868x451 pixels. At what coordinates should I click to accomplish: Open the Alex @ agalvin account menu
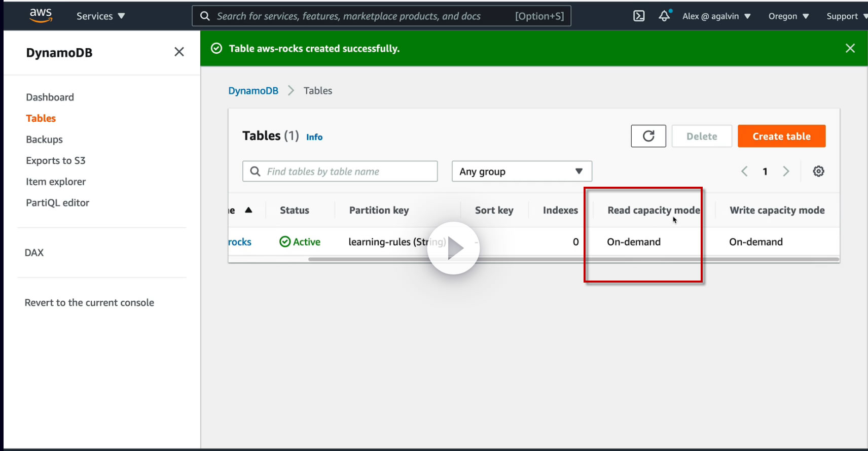pos(716,16)
